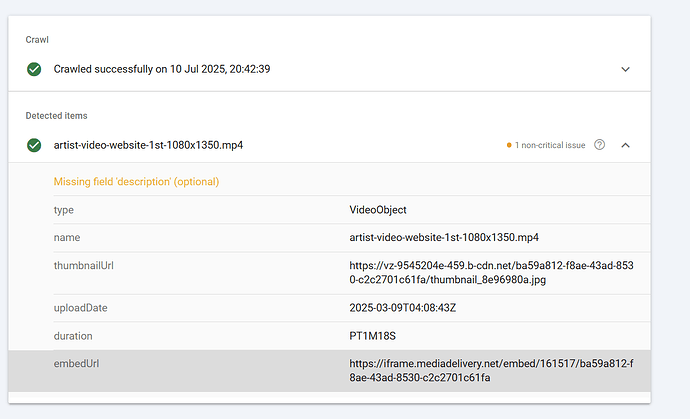Viewport: 690px width, 419px height.
Task: Click the detected item title artist-video-website-1st-1080x1350.mp4
Action: point(148,145)
